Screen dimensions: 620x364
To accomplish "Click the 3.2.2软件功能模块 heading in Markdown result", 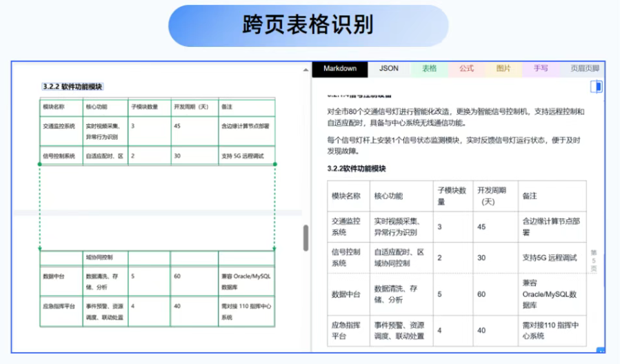I will click(357, 169).
